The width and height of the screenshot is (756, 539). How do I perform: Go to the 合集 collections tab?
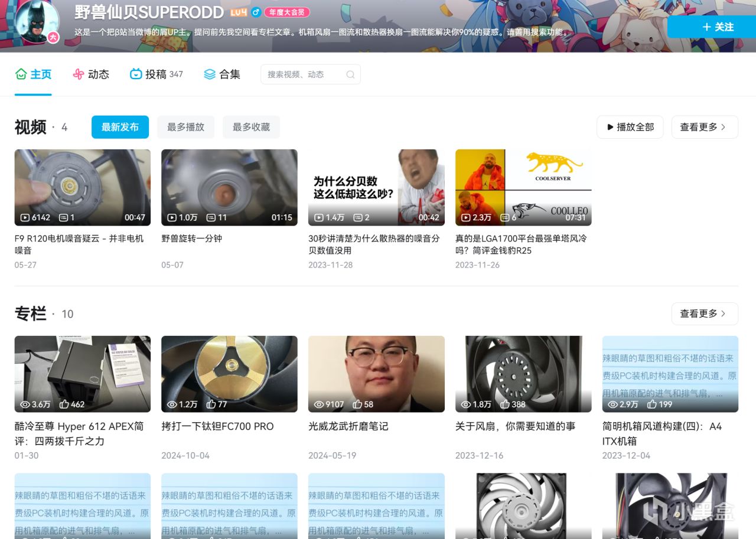[x=221, y=74]
